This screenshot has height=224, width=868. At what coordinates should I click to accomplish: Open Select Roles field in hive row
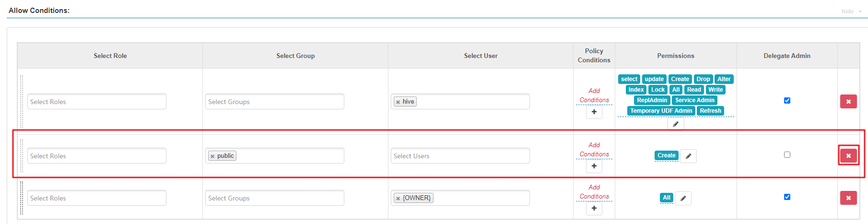[97, 102]
